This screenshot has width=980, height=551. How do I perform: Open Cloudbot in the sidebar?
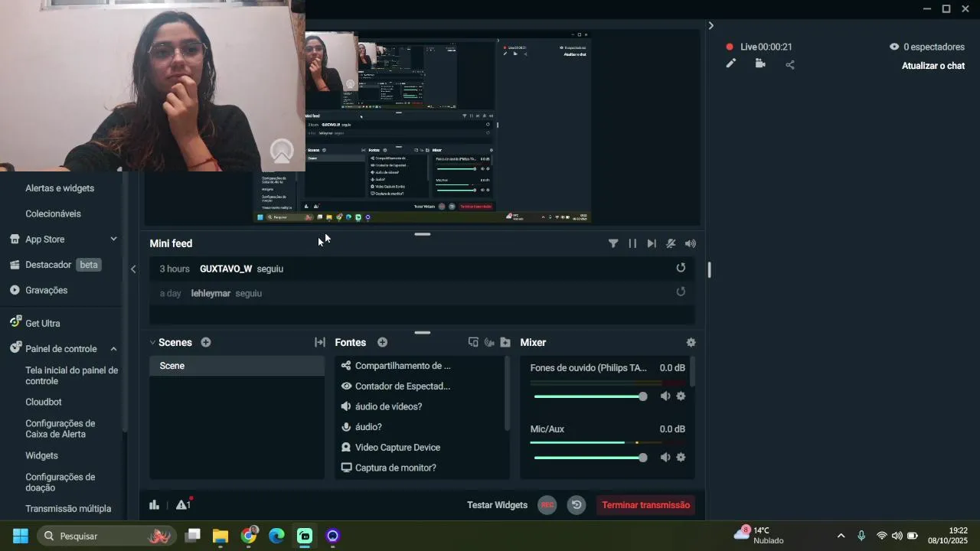pyautogui.click(x=44, y=402)
